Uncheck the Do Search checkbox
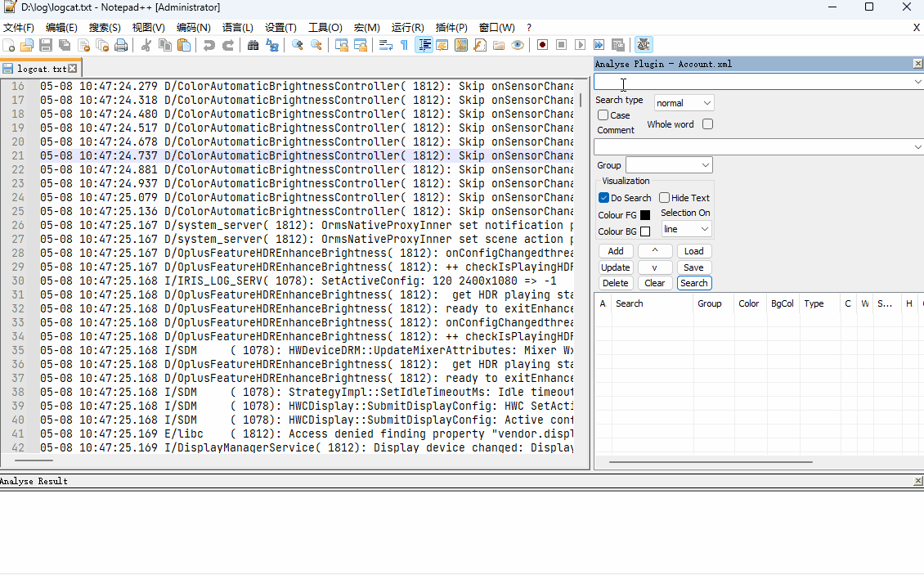The width and height of the screenshot is (924, 575). pyautogui.click(x=604, y=198)
